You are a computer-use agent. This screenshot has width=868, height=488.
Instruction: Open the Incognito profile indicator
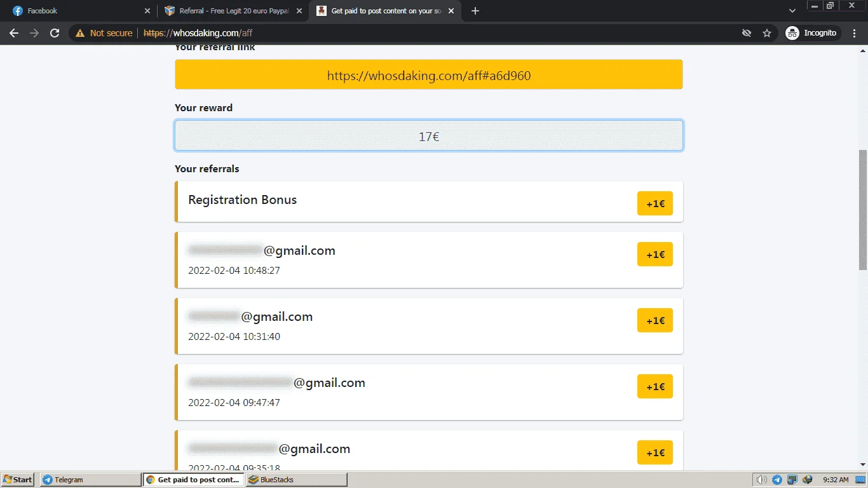pyautogui.click(x=811, y=33)
